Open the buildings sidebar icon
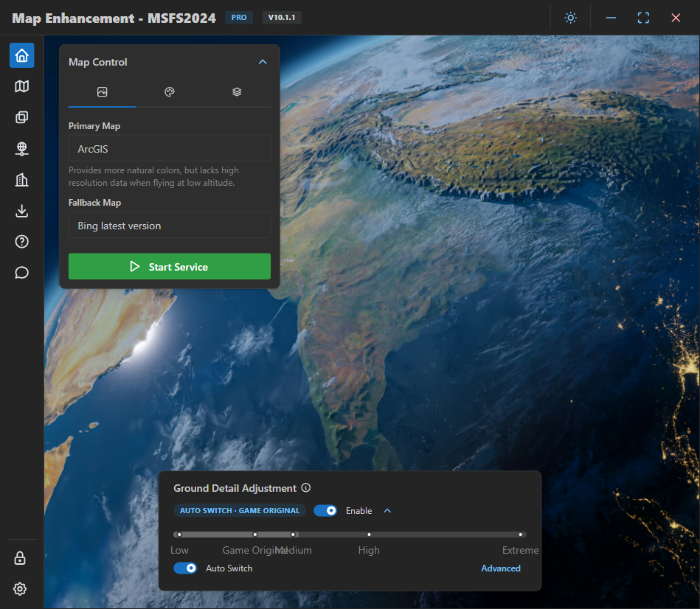700x609 pixels. tap(22, 180)
